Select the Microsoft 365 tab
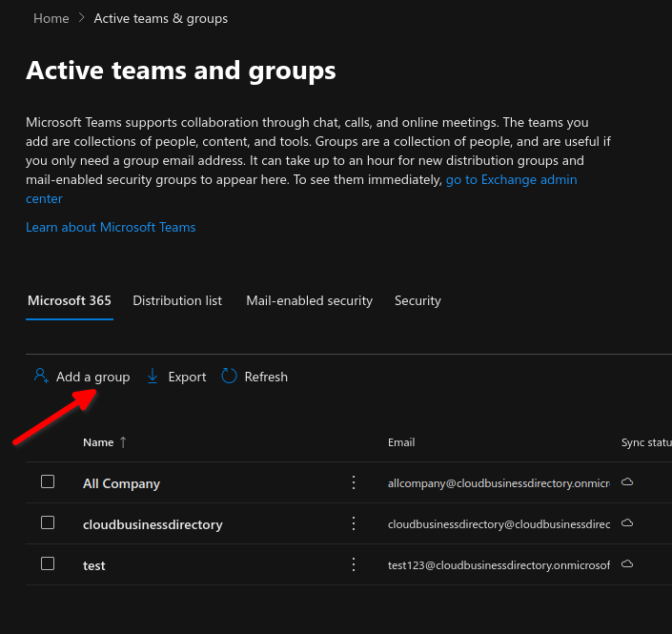The height and width of the screenshot is (634, 672). point(70,300)
